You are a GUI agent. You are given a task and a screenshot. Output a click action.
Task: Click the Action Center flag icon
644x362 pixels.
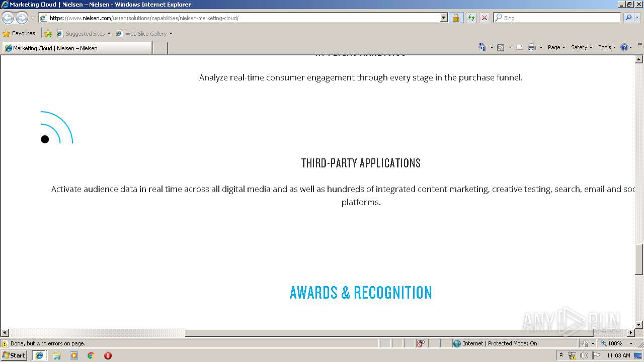pyautogui.click(x=596, y=355)
